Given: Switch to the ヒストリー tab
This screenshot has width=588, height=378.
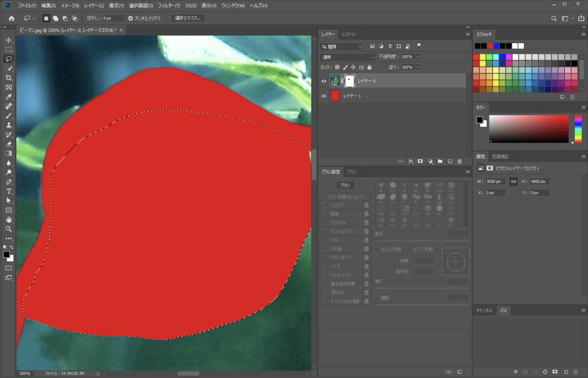Looking at the screenshot, I should tap(349, 34).
